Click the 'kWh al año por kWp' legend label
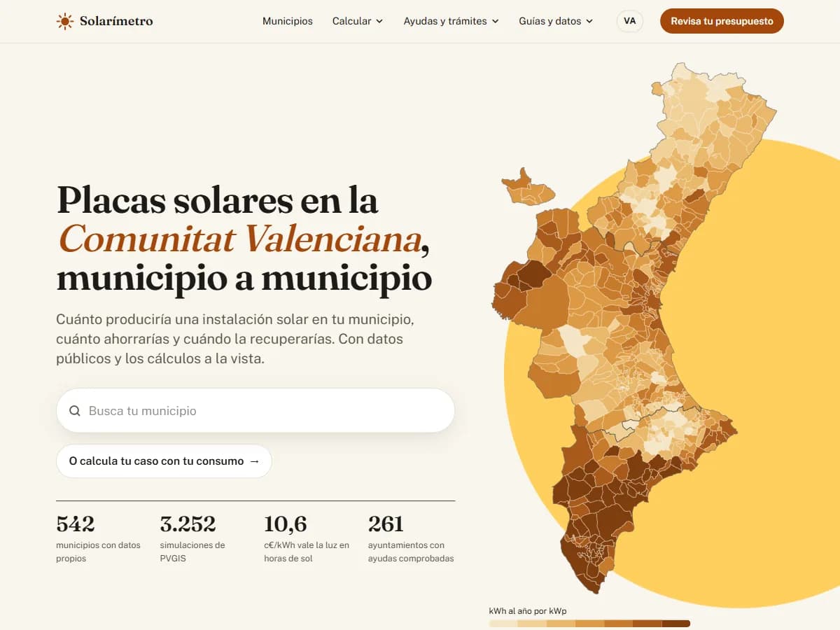 [528, 611]
